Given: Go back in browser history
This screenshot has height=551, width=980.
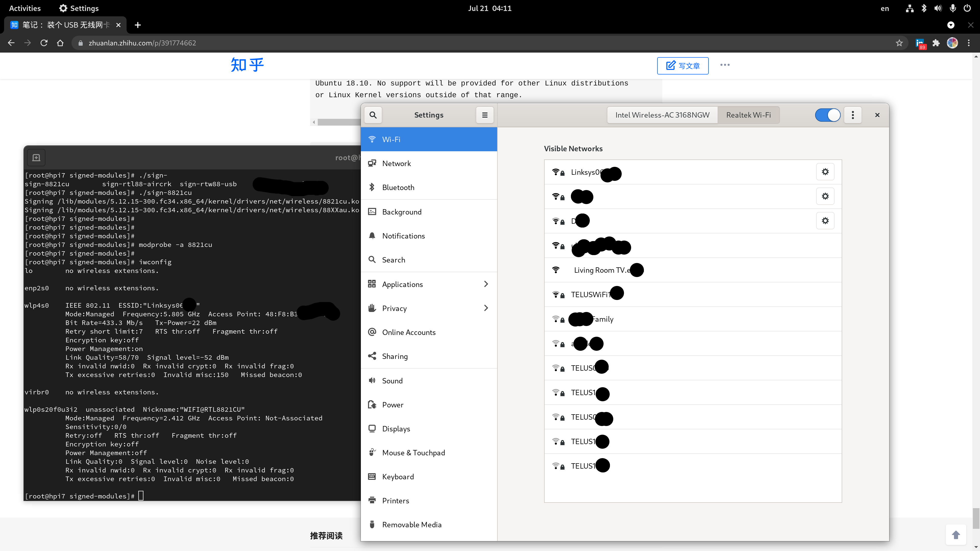Looking at the screenshot, I should (x=11, y=43).
